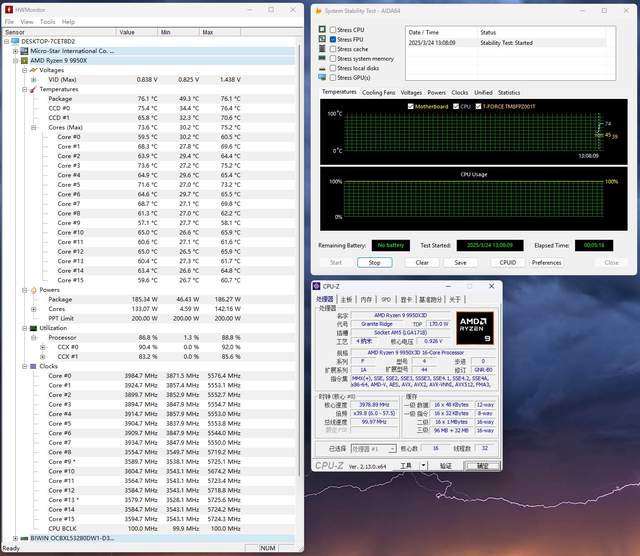Click the CPU-Z app icon in title bar
This screenshot has width=640, height=556.
[x=317, y=286]
